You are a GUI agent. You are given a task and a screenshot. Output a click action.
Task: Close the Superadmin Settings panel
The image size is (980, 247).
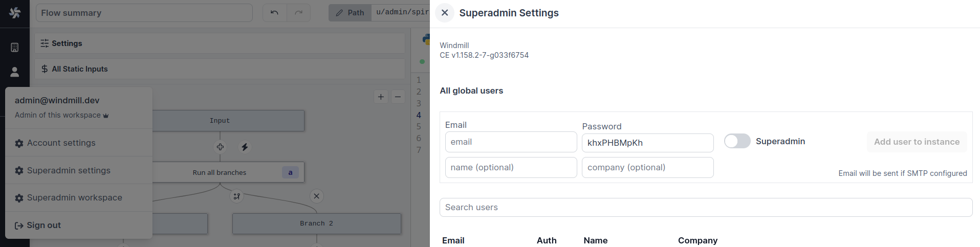[x=445, y=13]
